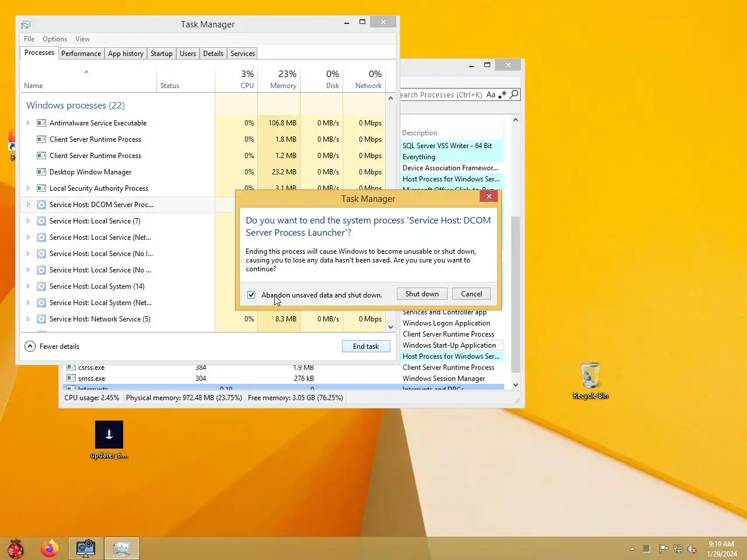This screenshot has height=560, width=747.
Task: Click the End task button
Action: click(366, 346)
